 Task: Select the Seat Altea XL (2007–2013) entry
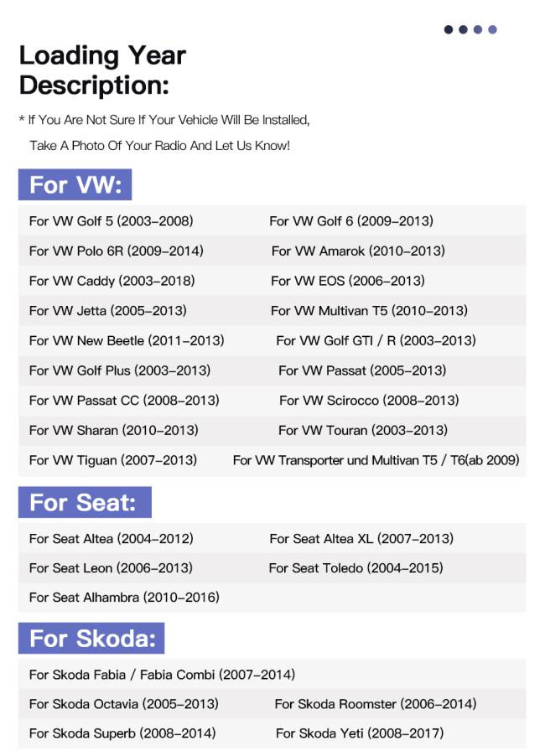[x=361, y=538]
